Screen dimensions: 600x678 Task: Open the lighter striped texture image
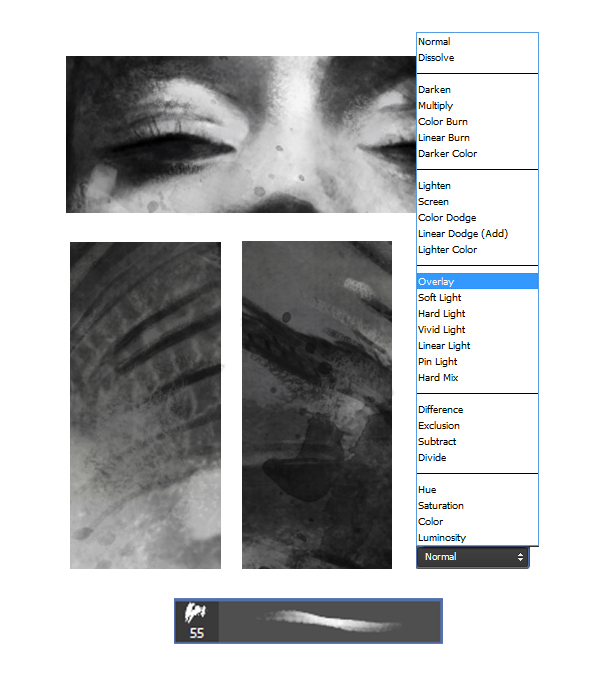pos(145,406)
